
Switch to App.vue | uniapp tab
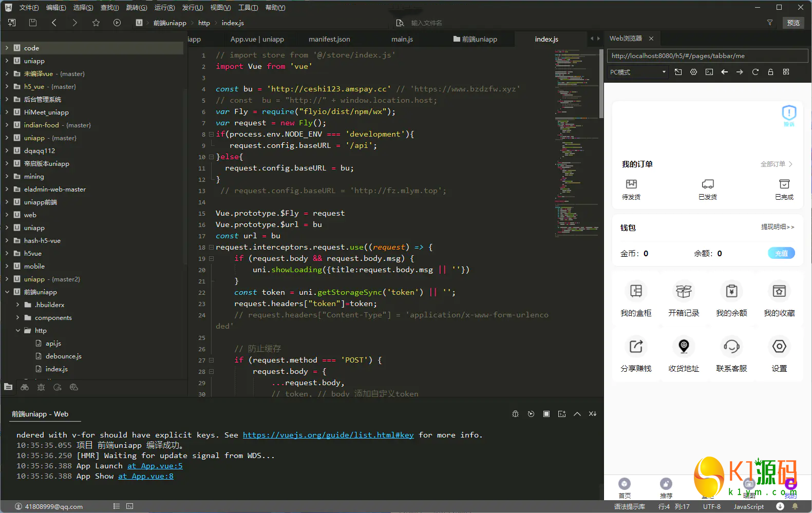[257, 39]
